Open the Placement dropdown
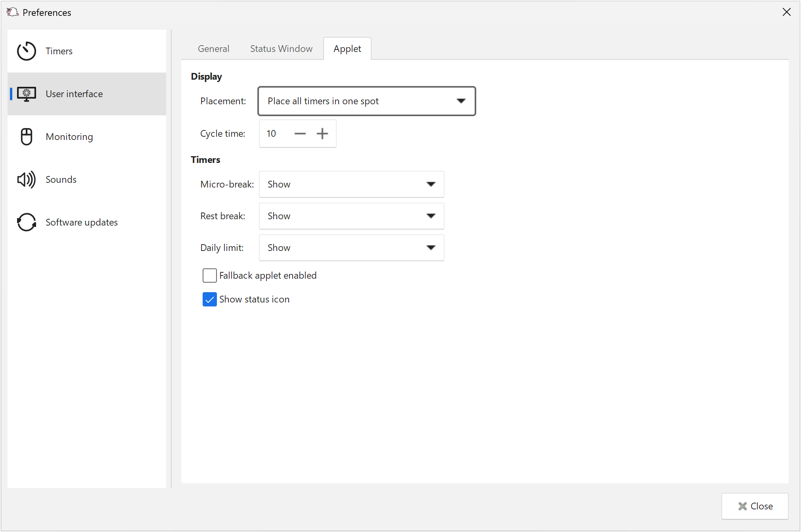The image size is (801, 532). [x=367, y=101]
